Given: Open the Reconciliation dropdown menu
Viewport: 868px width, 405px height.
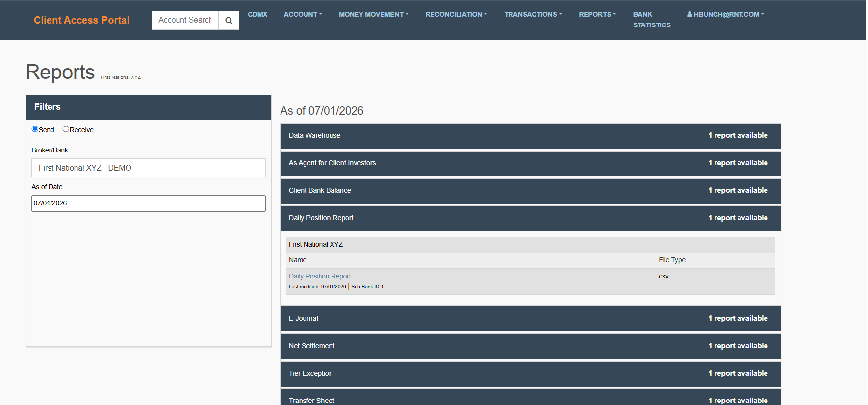Looking at the screenshot, I should (x=456, y=14).
